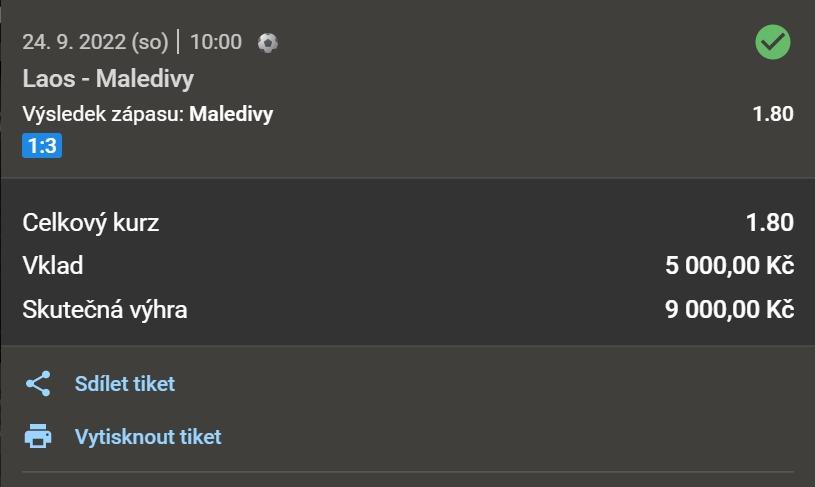Viewport: 815px width, 487px height.
Task: Open the Sdílet tiket link
Action: tap(124, 384)
